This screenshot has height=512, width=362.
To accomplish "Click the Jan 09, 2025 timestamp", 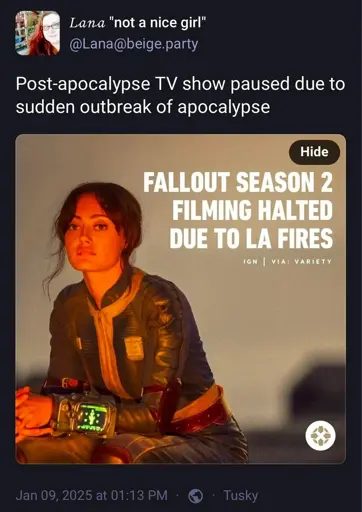I will [91, 495].
